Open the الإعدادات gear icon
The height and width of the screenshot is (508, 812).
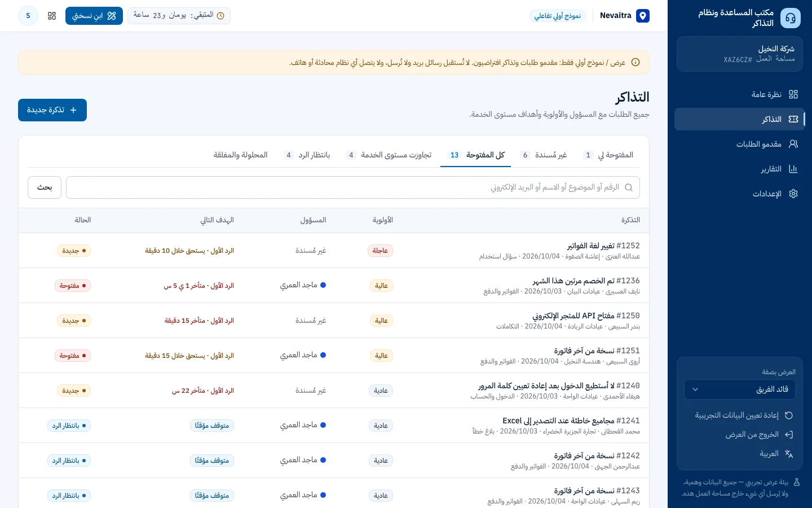pyautogui.click(x=793, y=194)
